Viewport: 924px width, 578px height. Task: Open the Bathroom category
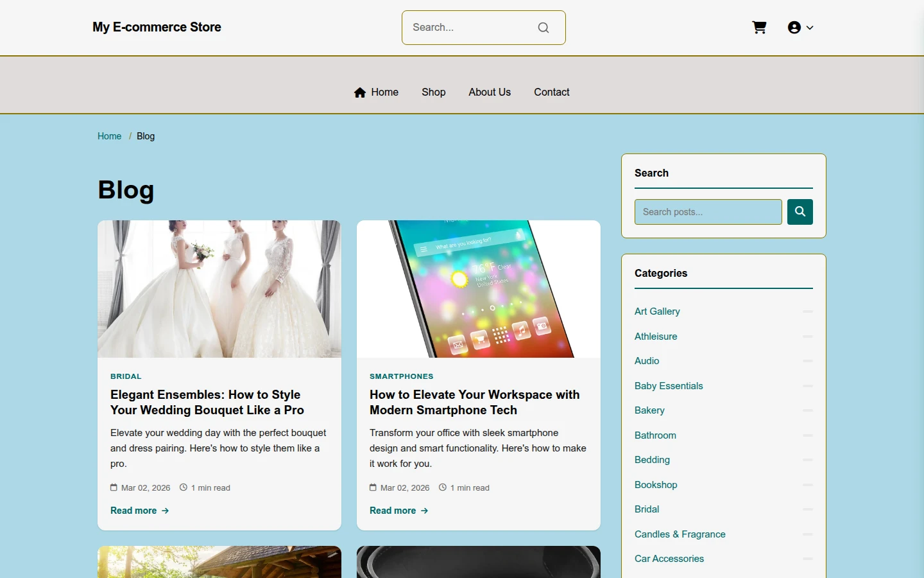click(x=655, y=435)
